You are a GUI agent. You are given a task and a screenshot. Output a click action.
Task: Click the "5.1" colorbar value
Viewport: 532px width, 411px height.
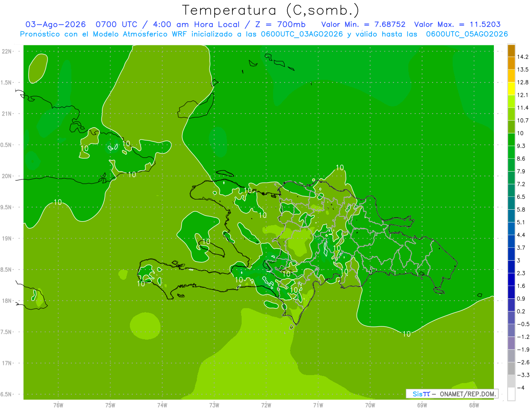click(x=521, y=222)
